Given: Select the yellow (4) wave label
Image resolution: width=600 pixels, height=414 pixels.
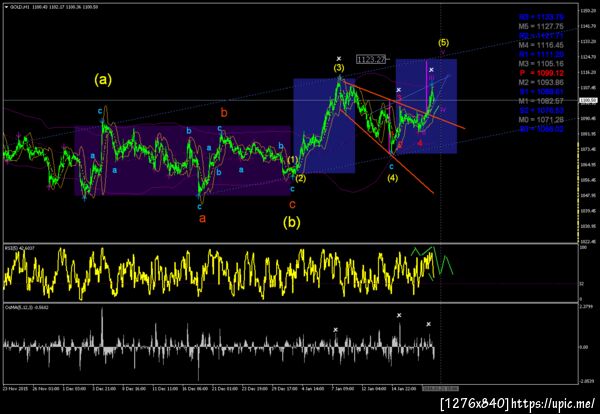Looking at the screenshot, I should tap(392, 178).
